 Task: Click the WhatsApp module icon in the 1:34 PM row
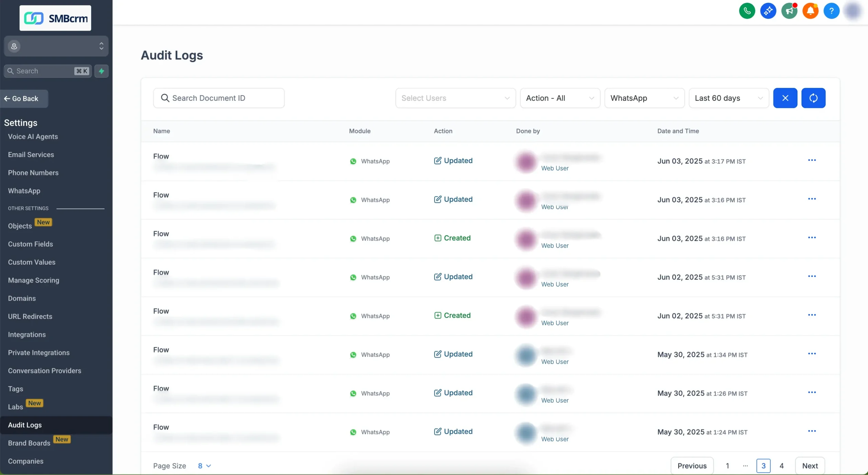coord(353,355)
